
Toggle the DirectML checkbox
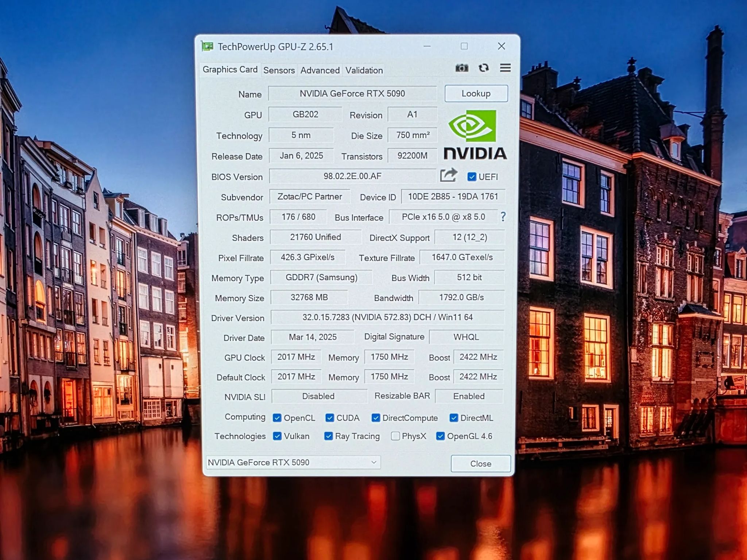454,418
